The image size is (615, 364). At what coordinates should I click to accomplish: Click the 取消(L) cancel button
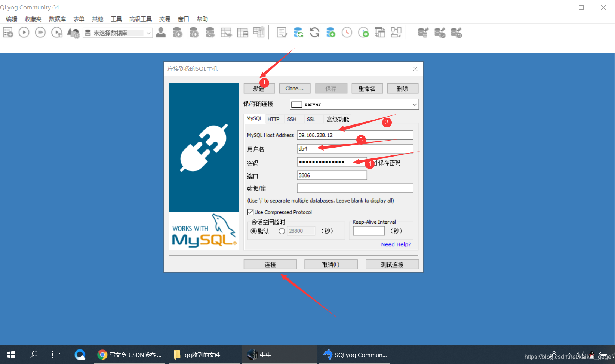(x=331, y=265)
